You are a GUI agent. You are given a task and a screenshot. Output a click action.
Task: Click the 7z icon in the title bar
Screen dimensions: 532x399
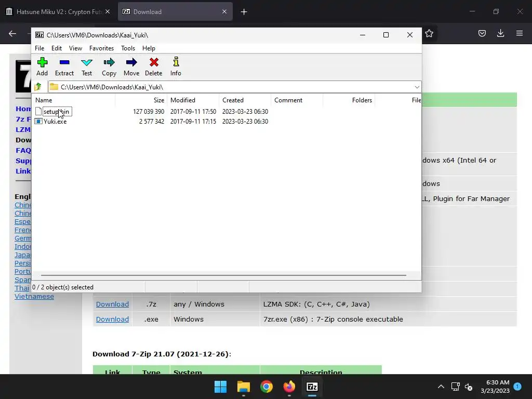39,35
